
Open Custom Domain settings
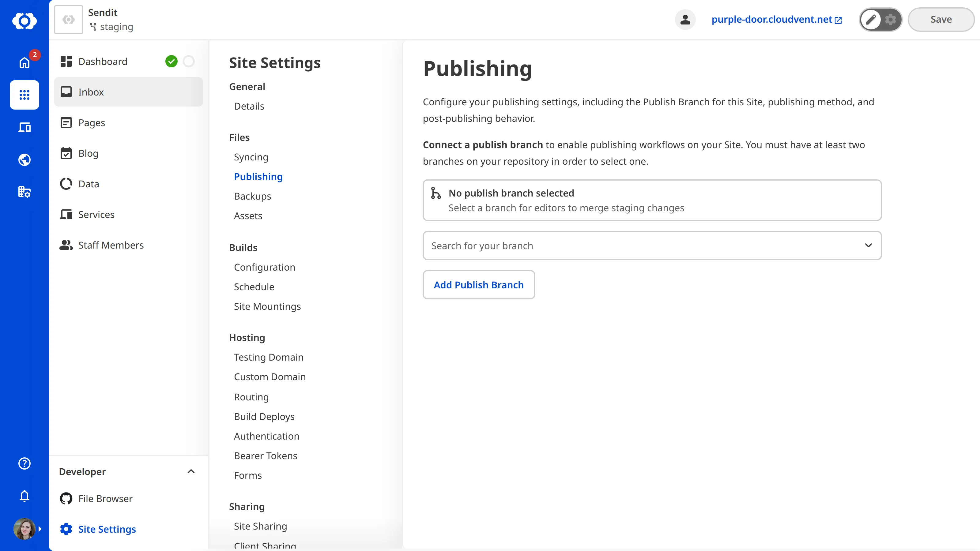(270, 377)
